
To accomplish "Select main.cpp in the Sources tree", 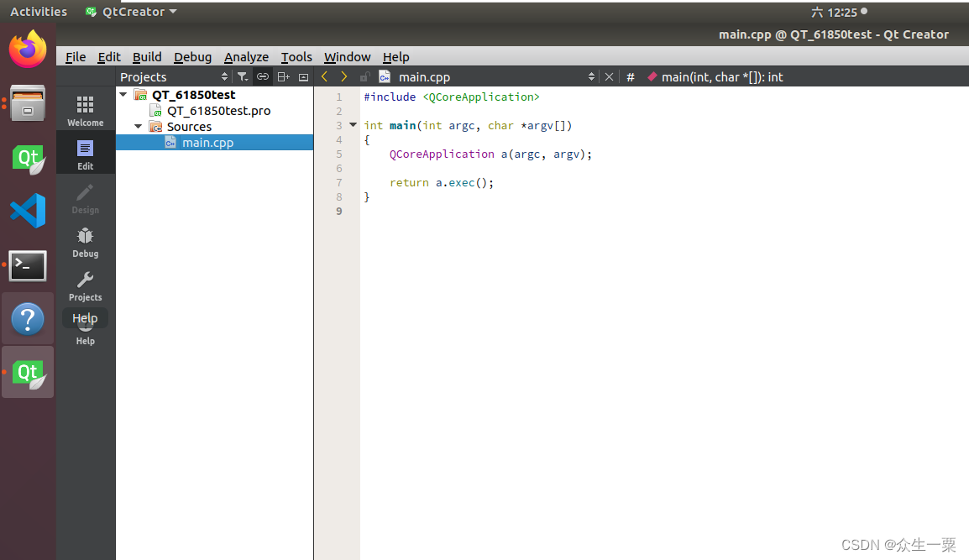I will pos(214,143).
